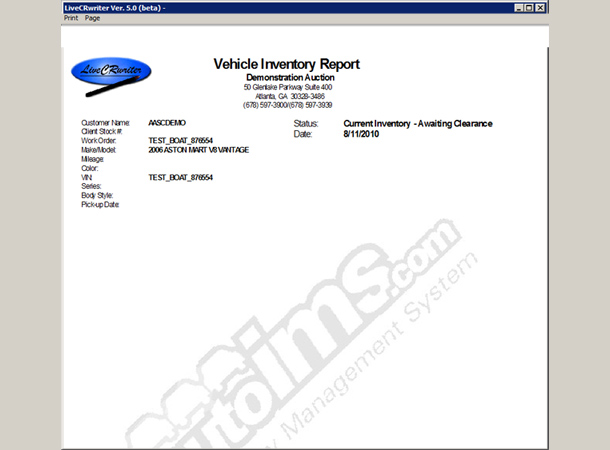
Task: Click '2006 ASTON MART V8 VANTAGE' value
Action: [x=198, y=150]
